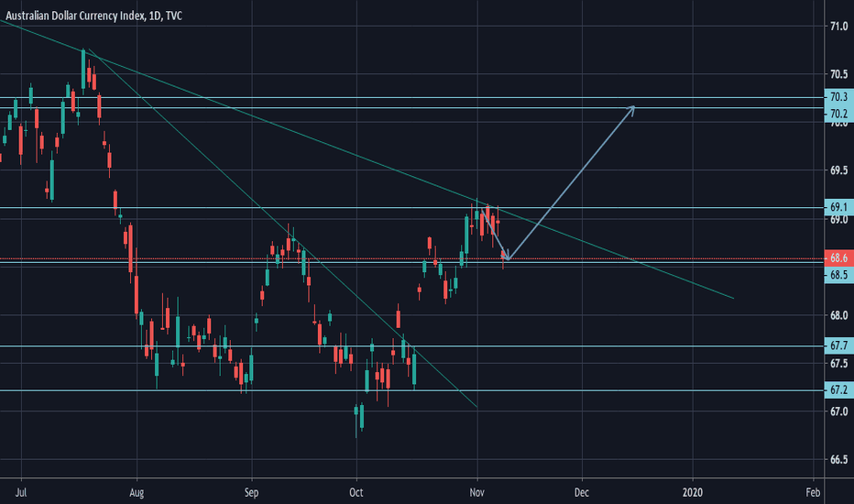Click the Aug label on time axis
The height and width of the screenshot is (504, 854).
(137, 493)
